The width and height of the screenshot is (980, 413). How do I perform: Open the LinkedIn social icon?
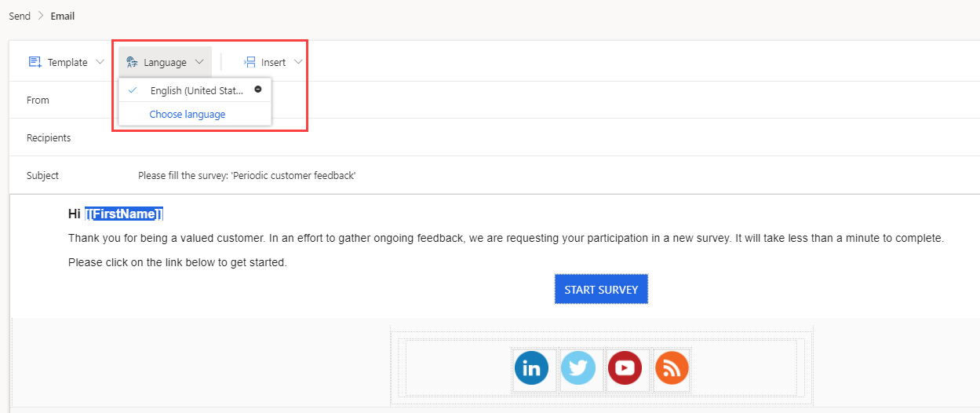pyautogui.click(x=531, y=367)
